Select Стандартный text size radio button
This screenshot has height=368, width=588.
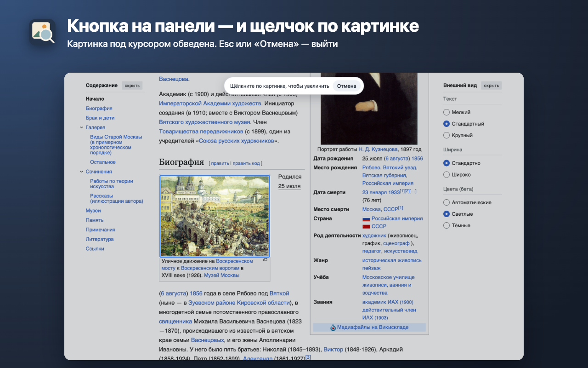point(446,124)
